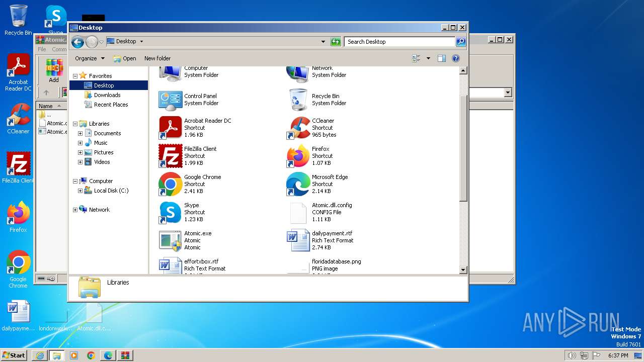Expand the Music library node
This screenshot has height=362, width=644.
click(80, 143)
